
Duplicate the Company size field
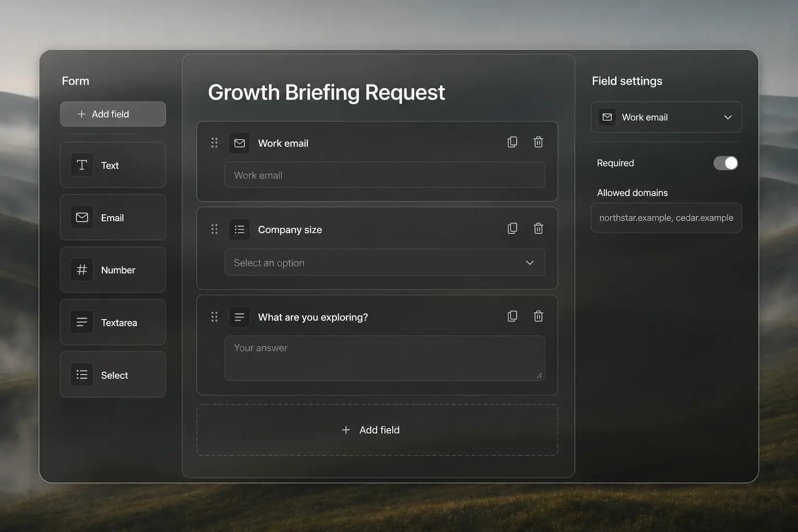(512, 228)
